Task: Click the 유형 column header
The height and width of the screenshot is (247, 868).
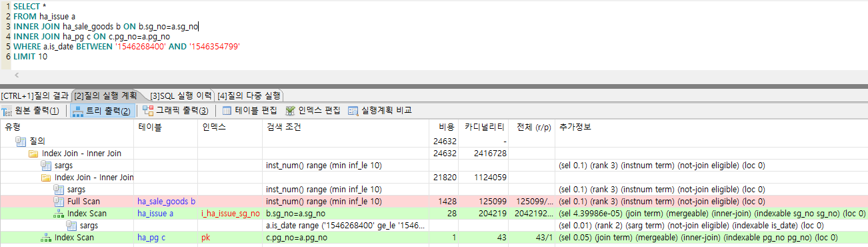Action: tap(67, 127)
